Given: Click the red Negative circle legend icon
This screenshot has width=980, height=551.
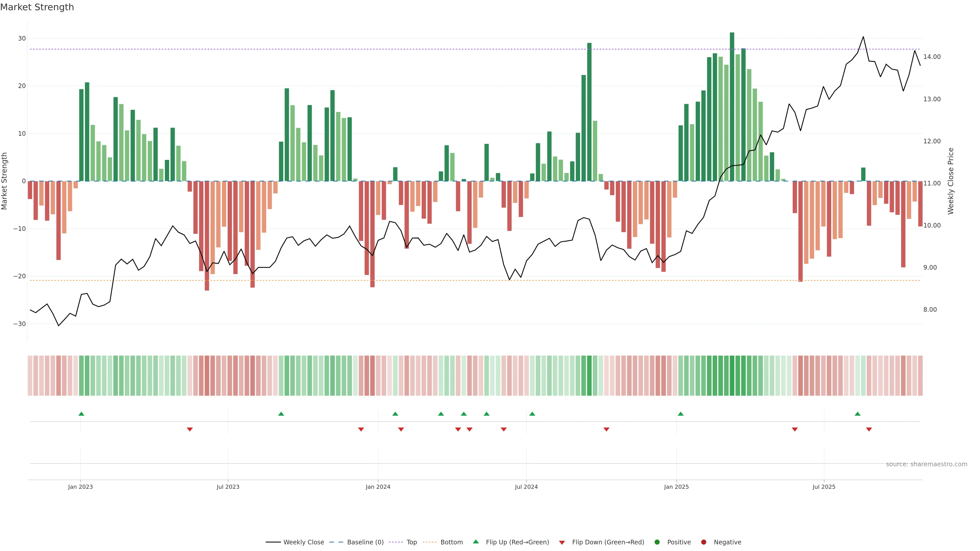Looking at the screenshot, I should [x=703, y=542].
